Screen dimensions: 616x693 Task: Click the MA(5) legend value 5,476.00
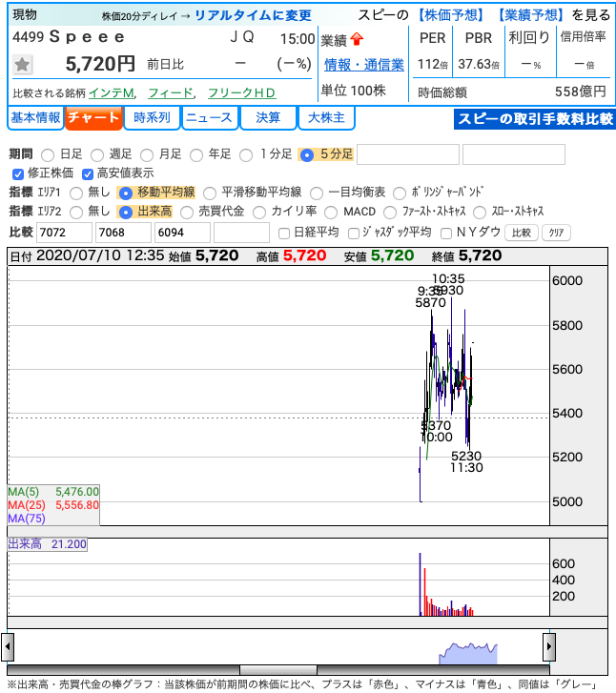point(77,492)
